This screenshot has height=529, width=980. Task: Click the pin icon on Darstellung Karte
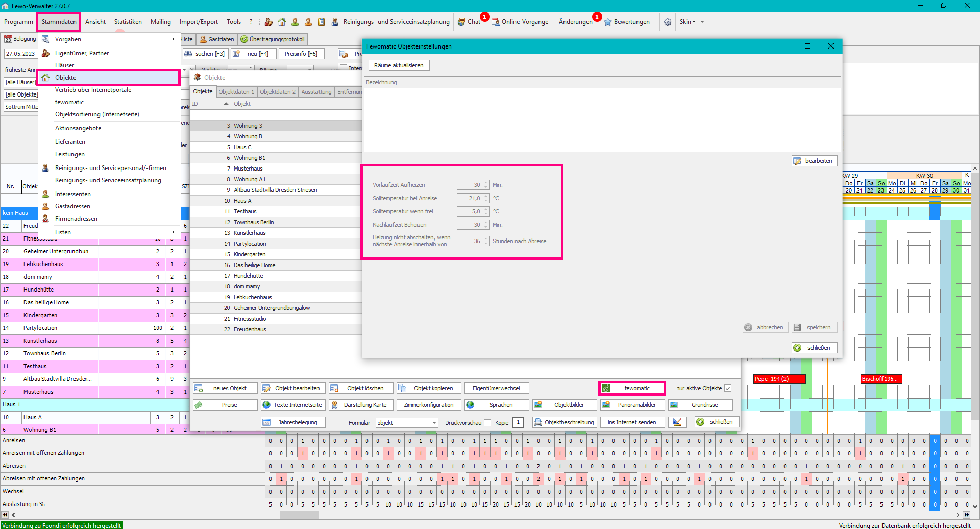click(x=335, y=405)
